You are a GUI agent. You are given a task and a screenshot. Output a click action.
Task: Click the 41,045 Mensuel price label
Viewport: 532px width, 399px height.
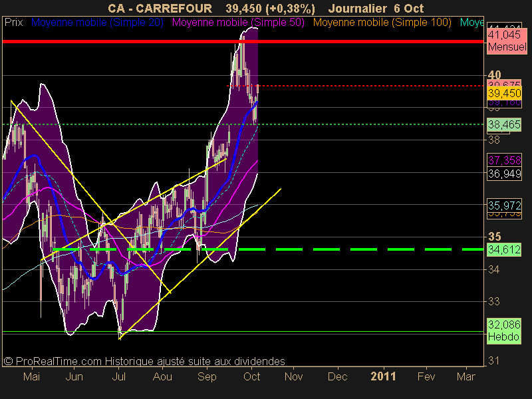click(507, 41)
